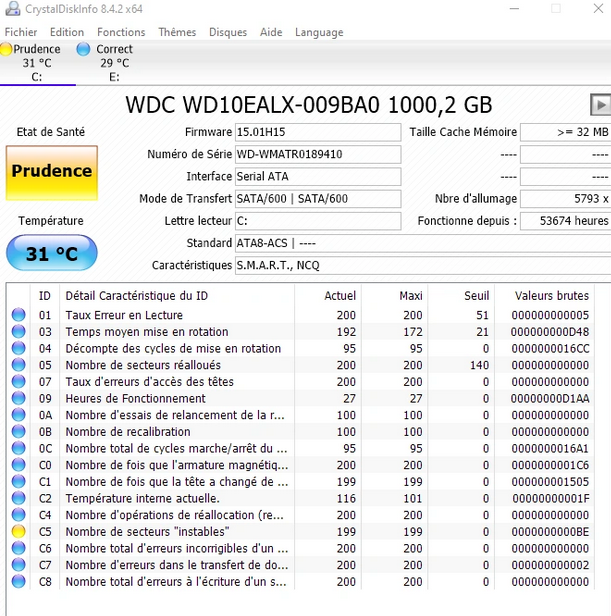Click status orb for row C4 opérations de réallocation
Viewport: 611px width, 616px height.
pyautogui.click(x=18, y=515)
